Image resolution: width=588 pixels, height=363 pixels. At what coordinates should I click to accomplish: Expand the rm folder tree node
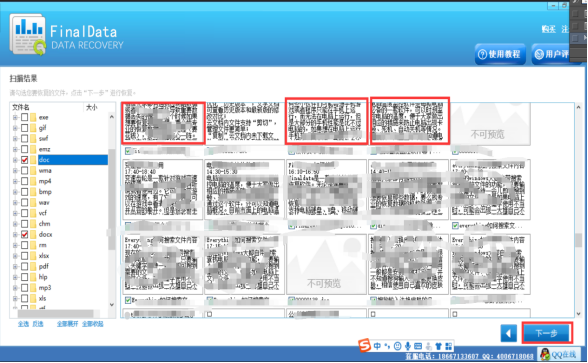(15, 245)
